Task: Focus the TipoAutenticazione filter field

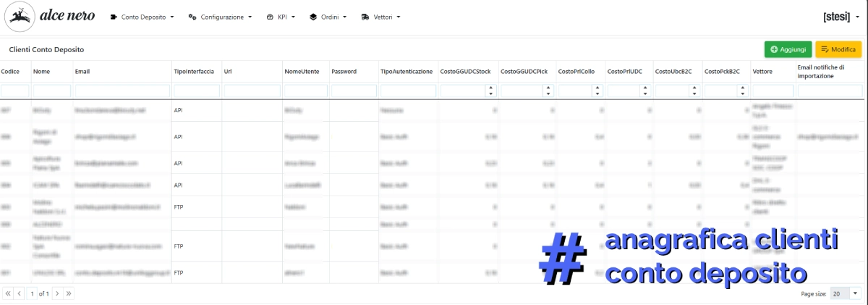Action: pyautogui.click(x=408, y=91)
